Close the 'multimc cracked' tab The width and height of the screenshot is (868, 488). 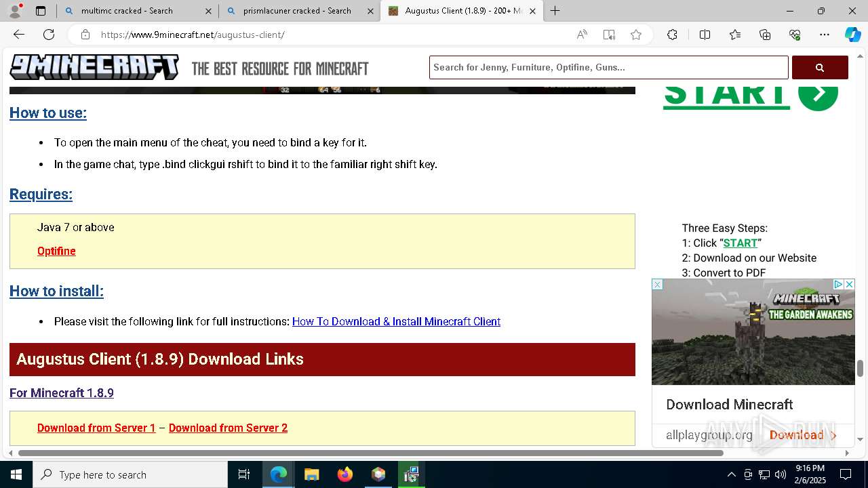(x=208, y=11)
